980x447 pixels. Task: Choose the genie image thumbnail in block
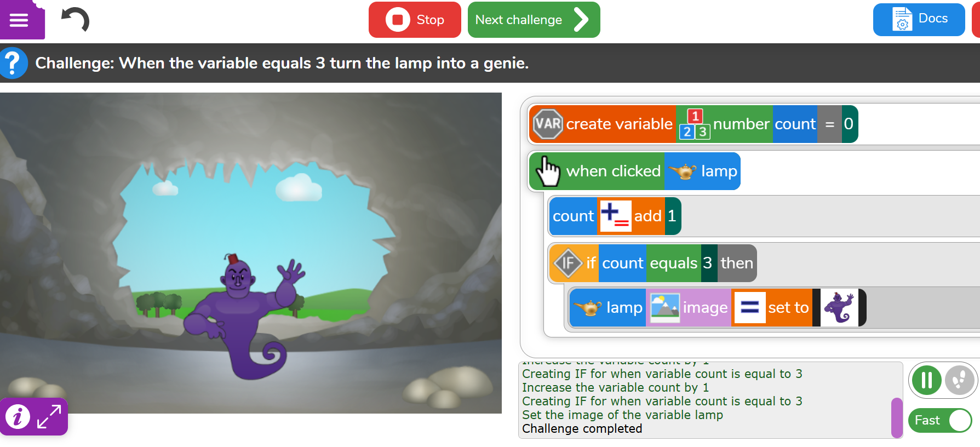[839, 307]
